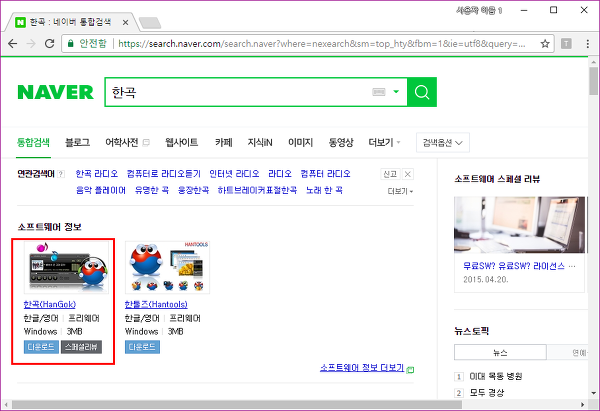Click the gray T extension icon
Viewport: 600px width, 411px height.
point(566,44)
